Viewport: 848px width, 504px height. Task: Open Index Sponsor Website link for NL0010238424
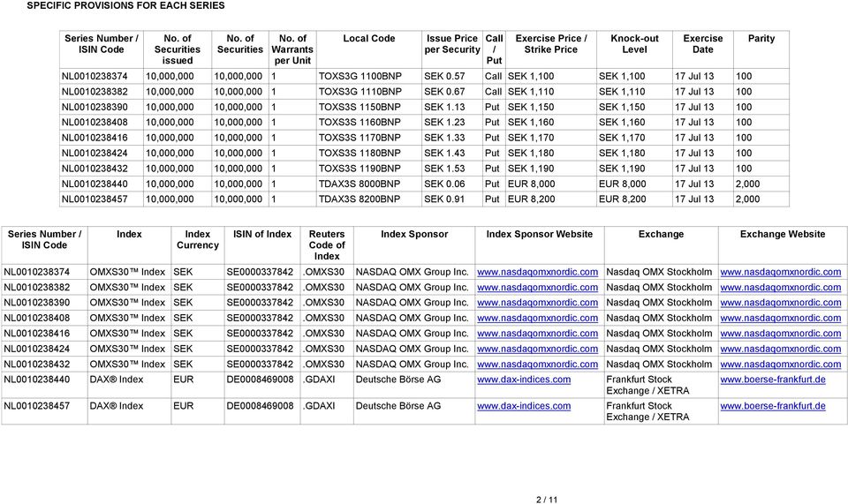538,349
